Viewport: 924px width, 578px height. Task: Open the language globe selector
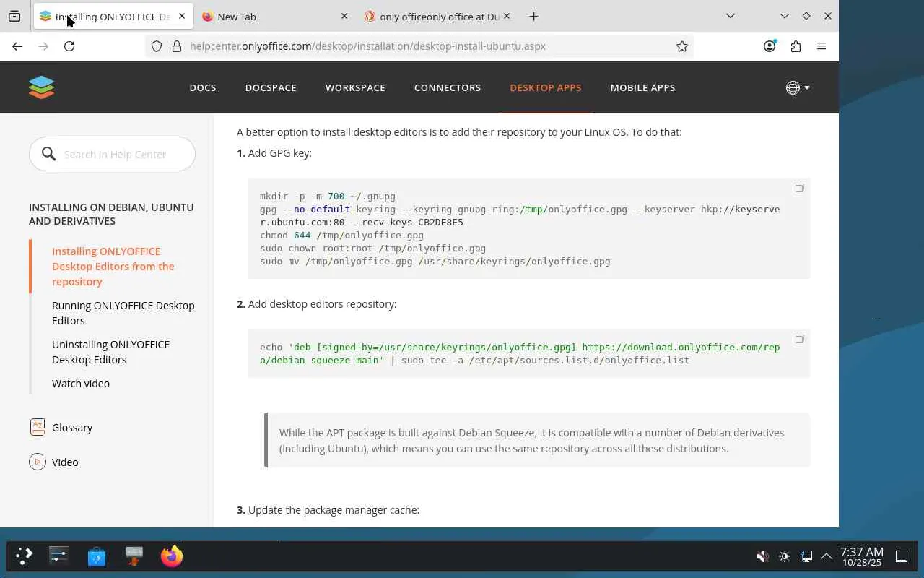coord(798,87)
